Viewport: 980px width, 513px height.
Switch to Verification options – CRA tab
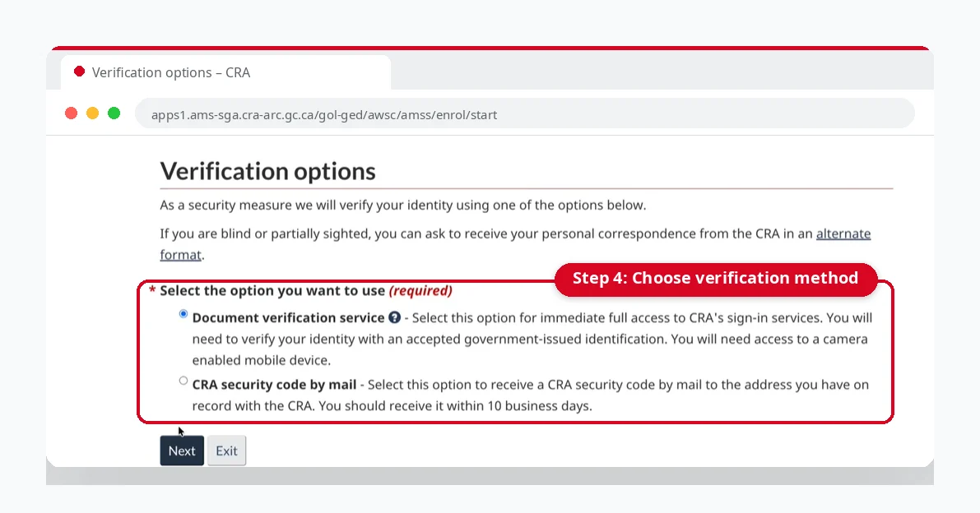pos(225,72)
